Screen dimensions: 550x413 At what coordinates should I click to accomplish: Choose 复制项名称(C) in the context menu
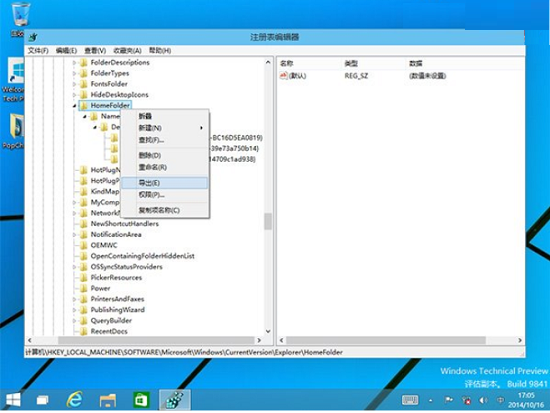[165, 210]
